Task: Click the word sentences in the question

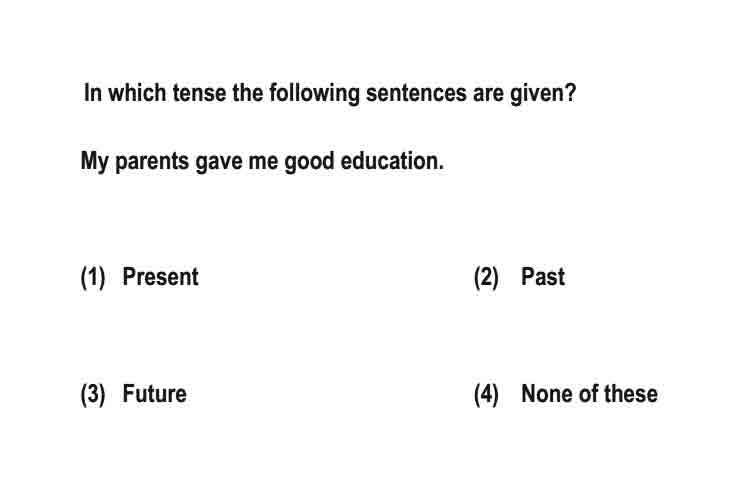Action: [416, 93]
